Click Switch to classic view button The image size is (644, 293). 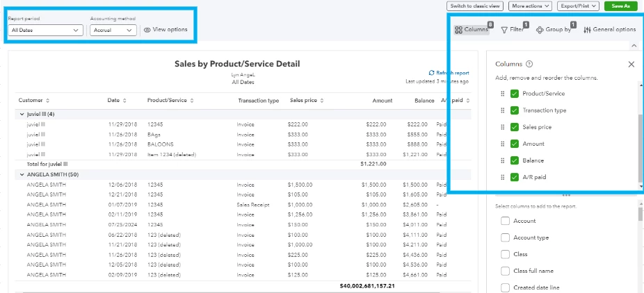[x=475, y=6]
